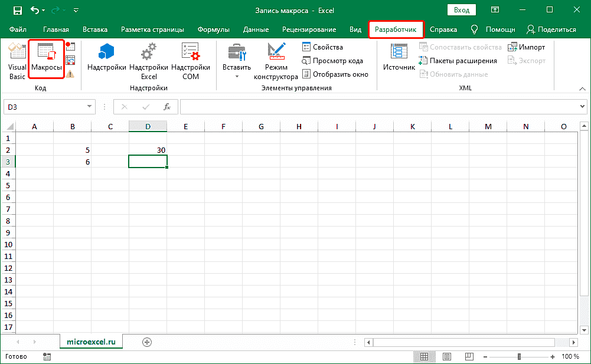Expand the Вставить controls dropdown
The width and height of the screenshot is (591, 364).
pyautogui.click(x=236, y=76)
